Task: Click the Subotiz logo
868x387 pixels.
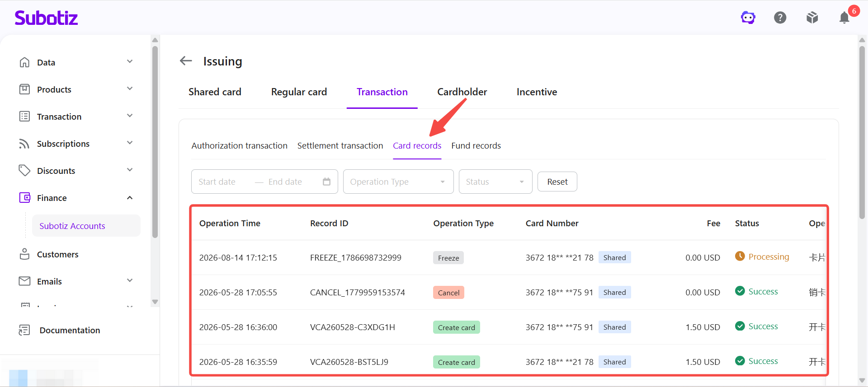Action: (x=46, y=18)
